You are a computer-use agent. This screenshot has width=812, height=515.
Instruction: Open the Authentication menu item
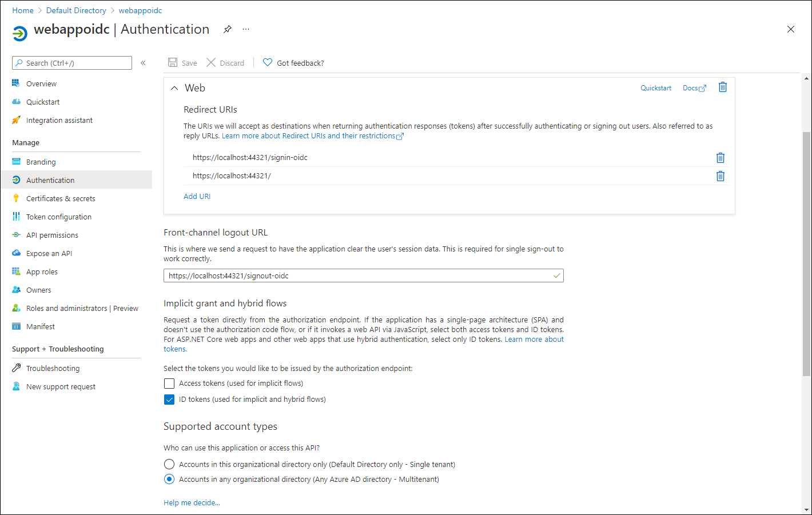[76, 180]
